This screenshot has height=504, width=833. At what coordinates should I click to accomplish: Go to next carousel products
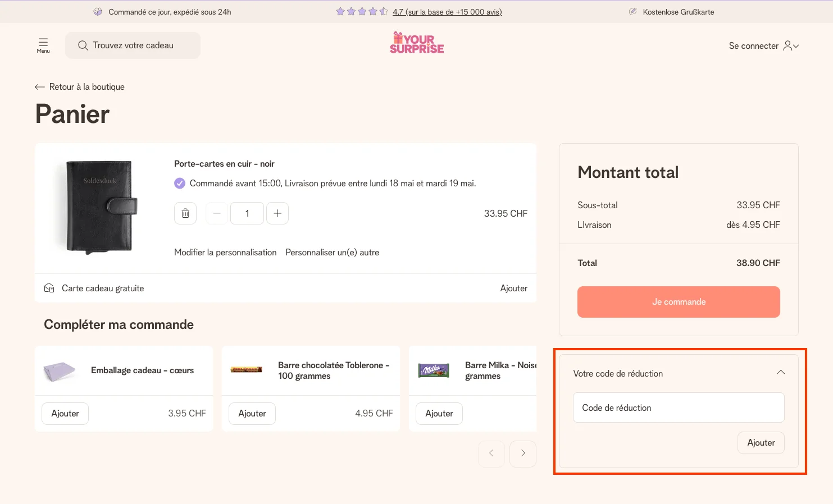[523, 453]
